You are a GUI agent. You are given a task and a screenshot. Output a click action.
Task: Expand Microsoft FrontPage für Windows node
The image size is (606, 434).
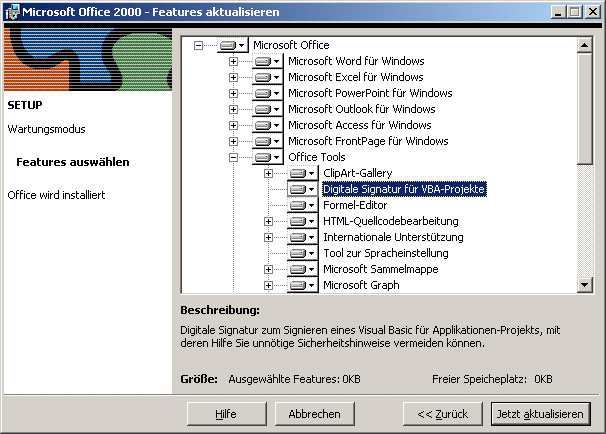233,141
